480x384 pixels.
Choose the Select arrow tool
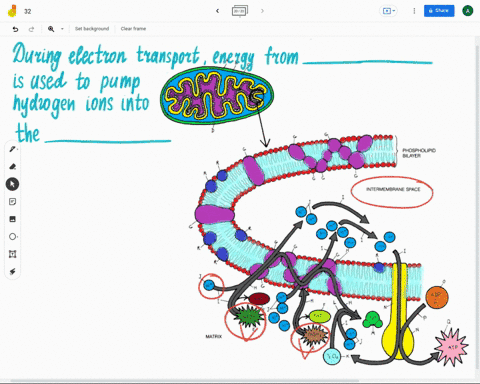point(12,184)
